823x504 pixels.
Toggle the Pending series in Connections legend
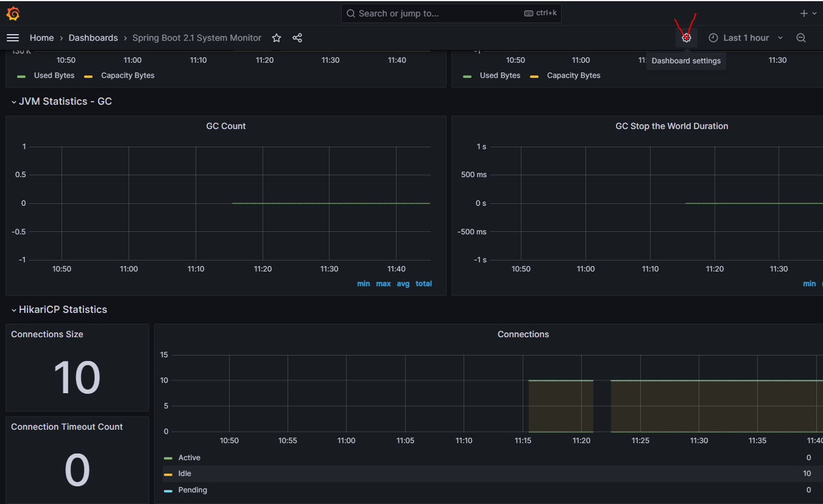(193, 490)
